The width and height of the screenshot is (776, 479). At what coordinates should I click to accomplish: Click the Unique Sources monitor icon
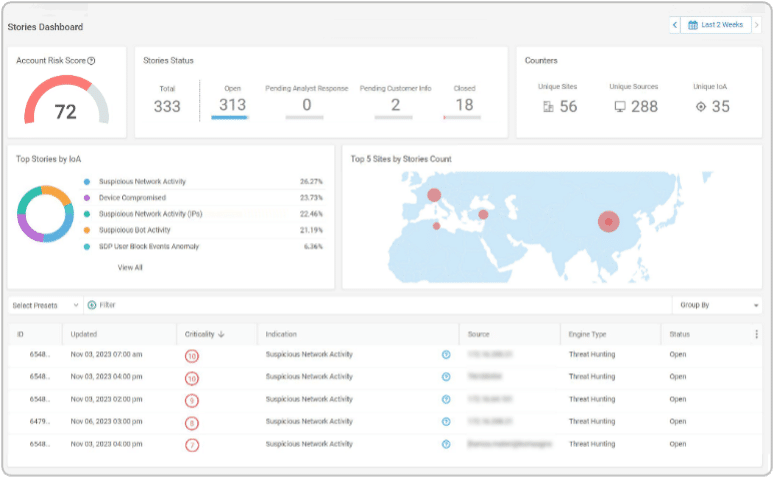pyautogui.click(x=620, y=106)
